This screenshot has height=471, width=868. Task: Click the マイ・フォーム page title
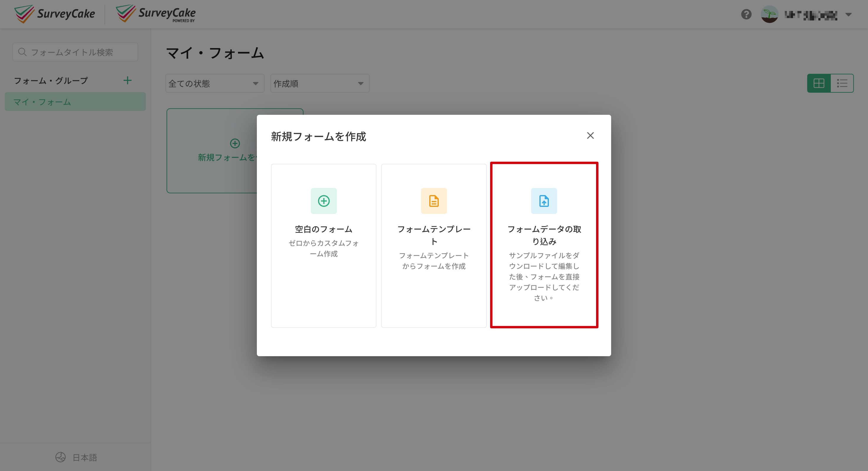click(215, 53)
